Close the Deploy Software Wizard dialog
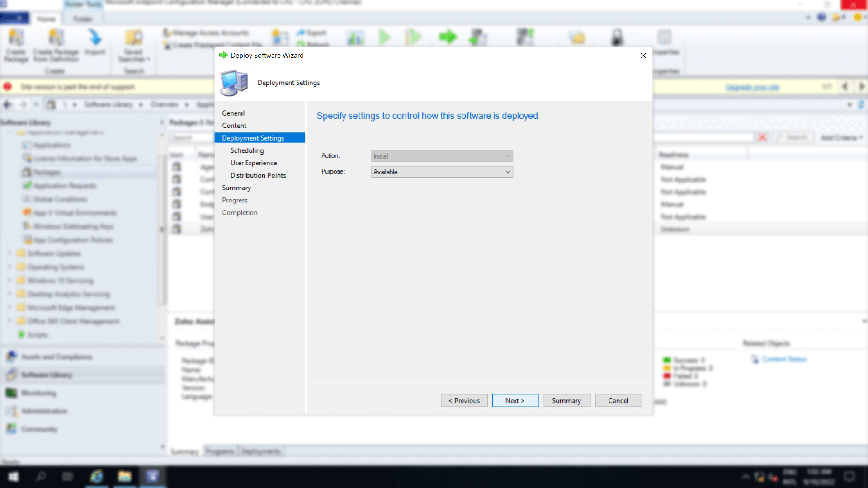Image resolution: width=868 pixels, height=488 pixels. tap(643, 56)
